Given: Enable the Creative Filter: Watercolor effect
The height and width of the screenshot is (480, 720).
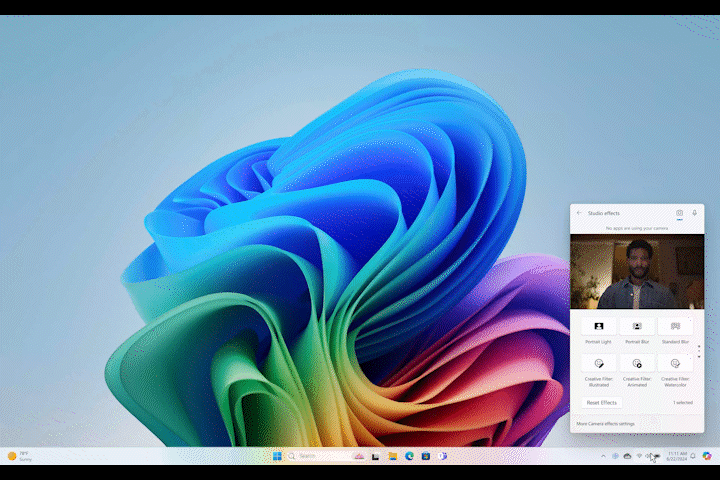Looking at the screenshot, I should tap(675, 364).
